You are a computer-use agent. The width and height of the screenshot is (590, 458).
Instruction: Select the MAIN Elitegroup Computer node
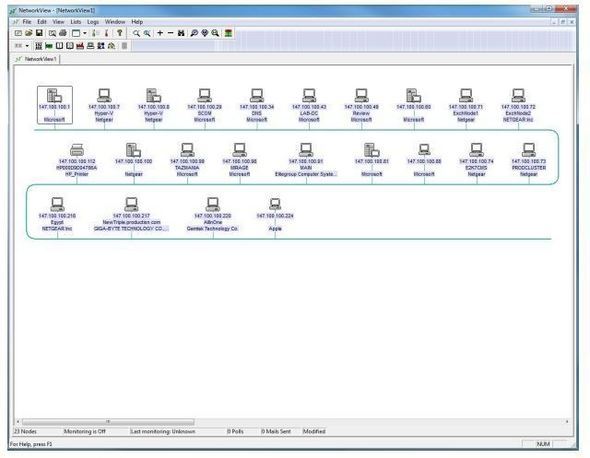coord(306,160)
